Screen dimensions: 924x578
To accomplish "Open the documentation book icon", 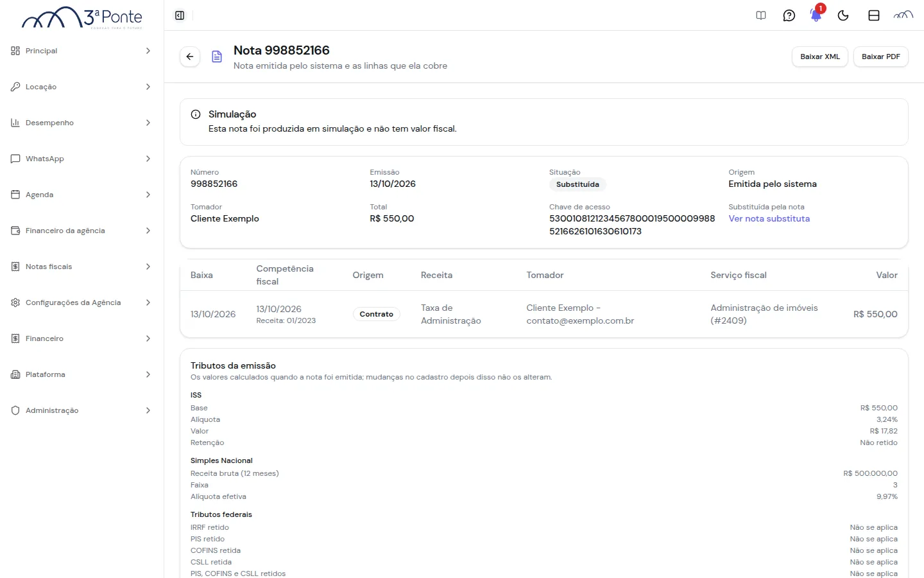I will [761, 15].
